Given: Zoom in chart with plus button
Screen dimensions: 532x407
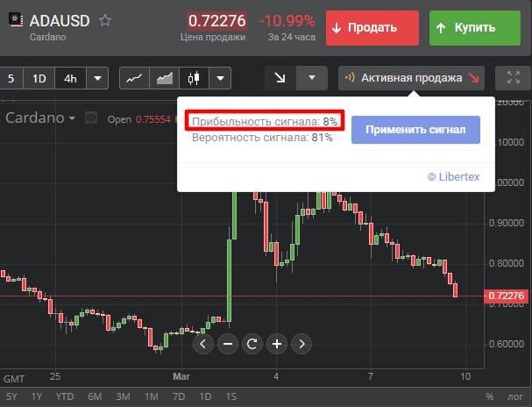Looking at the screenshot, I should (277, 344).
